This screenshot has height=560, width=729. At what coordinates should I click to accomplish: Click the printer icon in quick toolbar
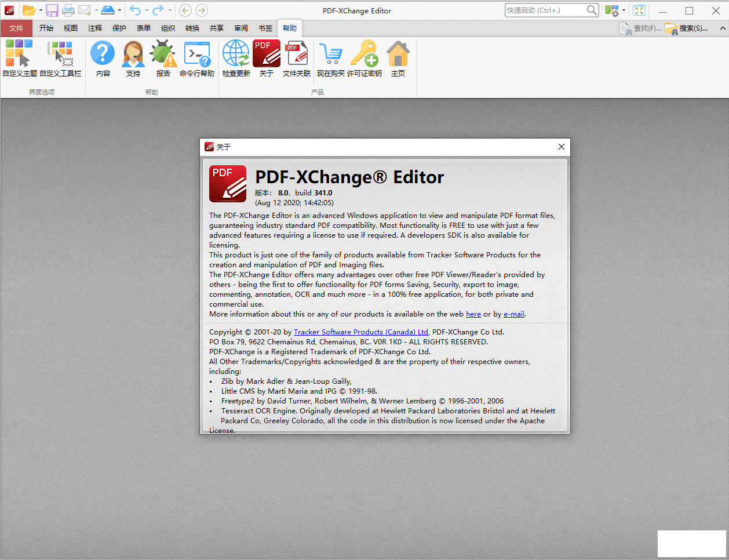68,10
